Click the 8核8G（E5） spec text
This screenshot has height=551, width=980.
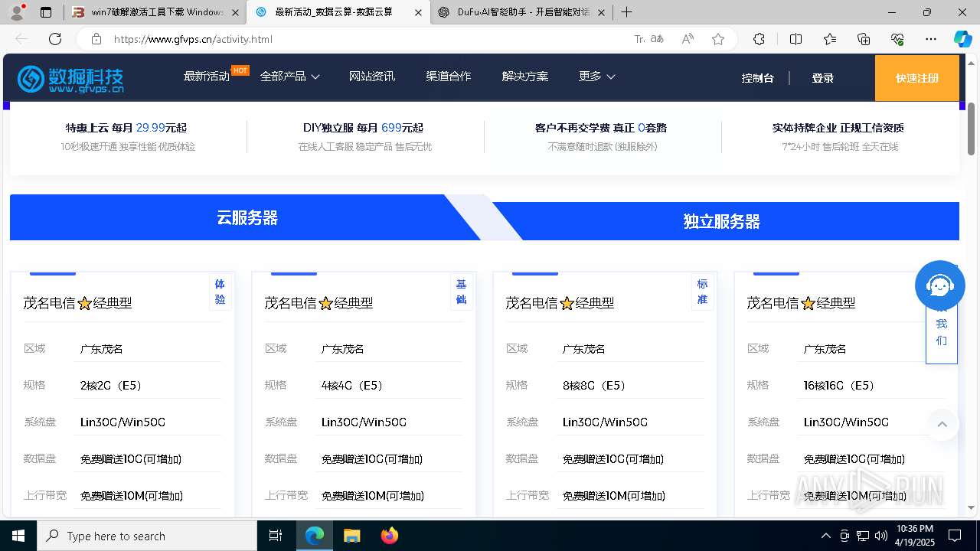[594, 386]
